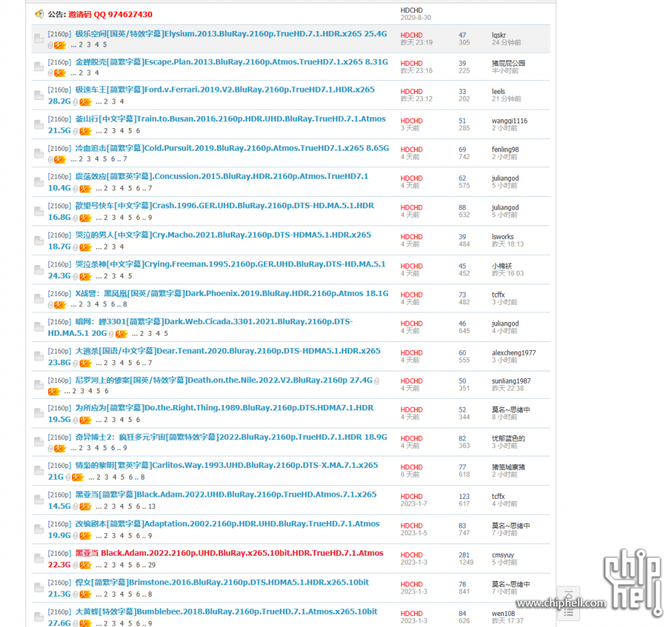Click last reply time 24 分钟前
The image size is (672, 627).
(507, 42)
